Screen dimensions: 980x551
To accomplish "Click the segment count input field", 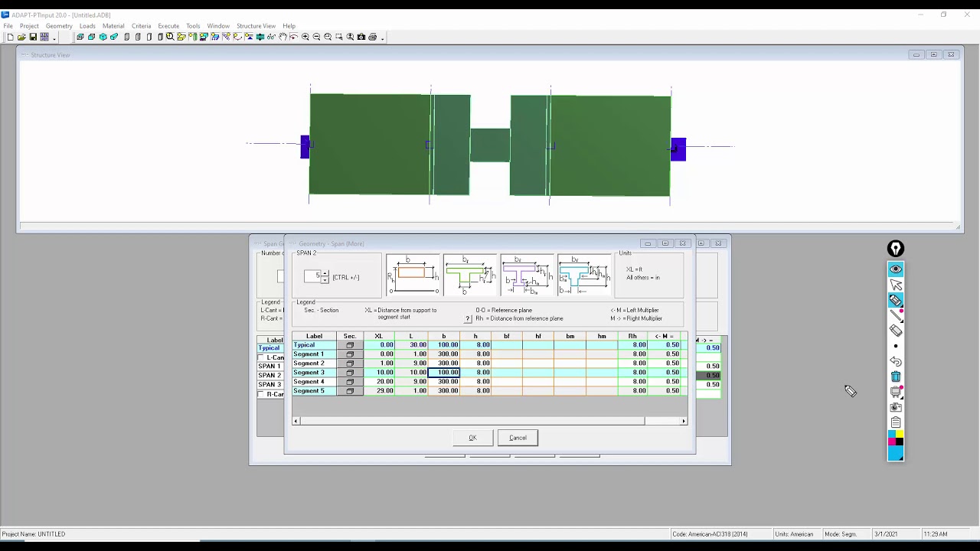I will [312, 276].
